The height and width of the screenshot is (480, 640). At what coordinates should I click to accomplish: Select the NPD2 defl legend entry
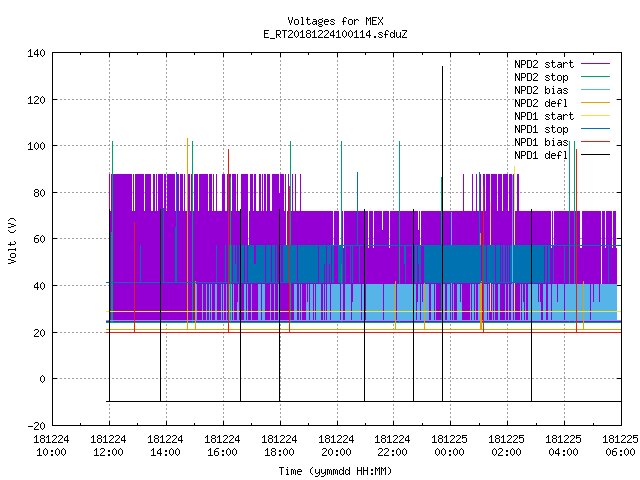pos(541,103)
